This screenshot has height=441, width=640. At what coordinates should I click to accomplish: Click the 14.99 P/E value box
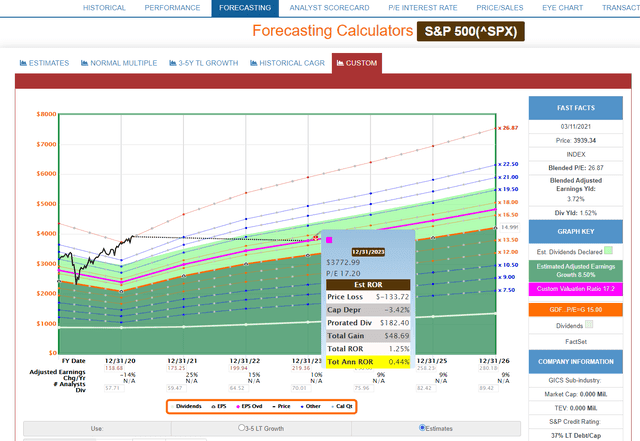point(509,227)
